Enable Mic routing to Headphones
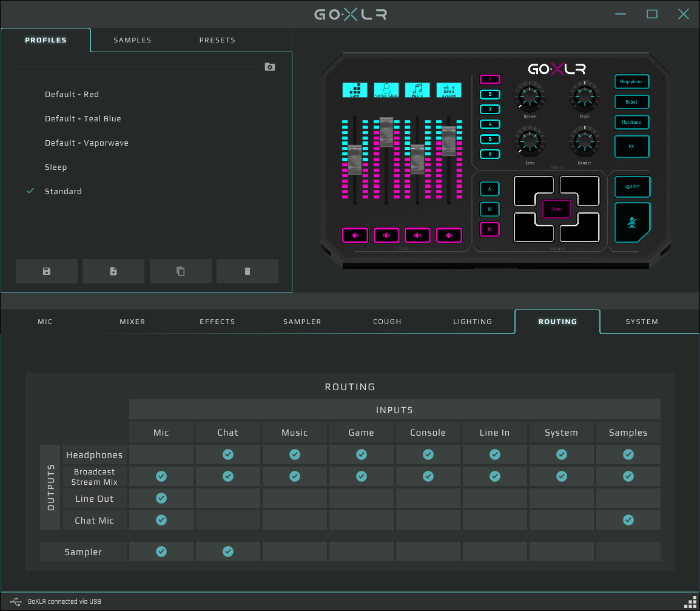 pos(161,454)
